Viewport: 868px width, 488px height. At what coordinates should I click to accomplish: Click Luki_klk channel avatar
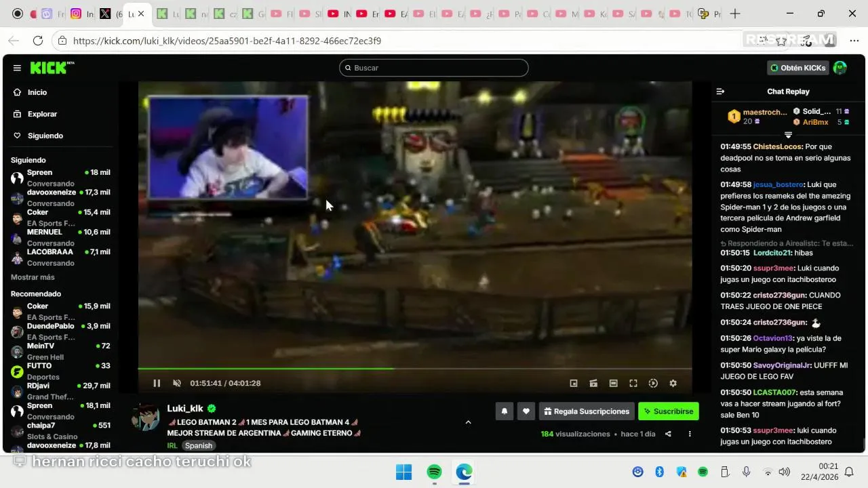(145, 418)
